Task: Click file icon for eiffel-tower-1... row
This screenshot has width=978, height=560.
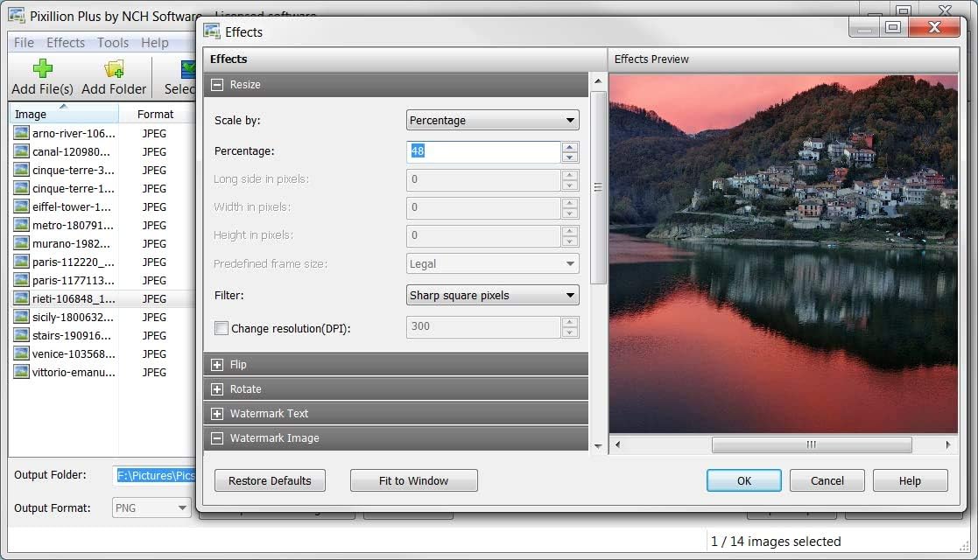Action: pos(21,206)
